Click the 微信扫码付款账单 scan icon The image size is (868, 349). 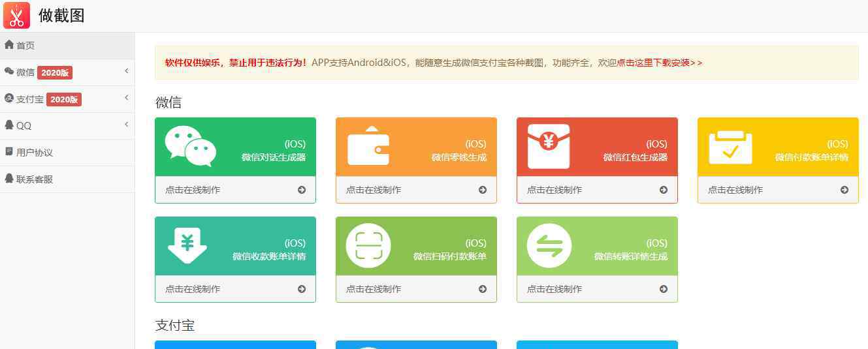point(368,246)
